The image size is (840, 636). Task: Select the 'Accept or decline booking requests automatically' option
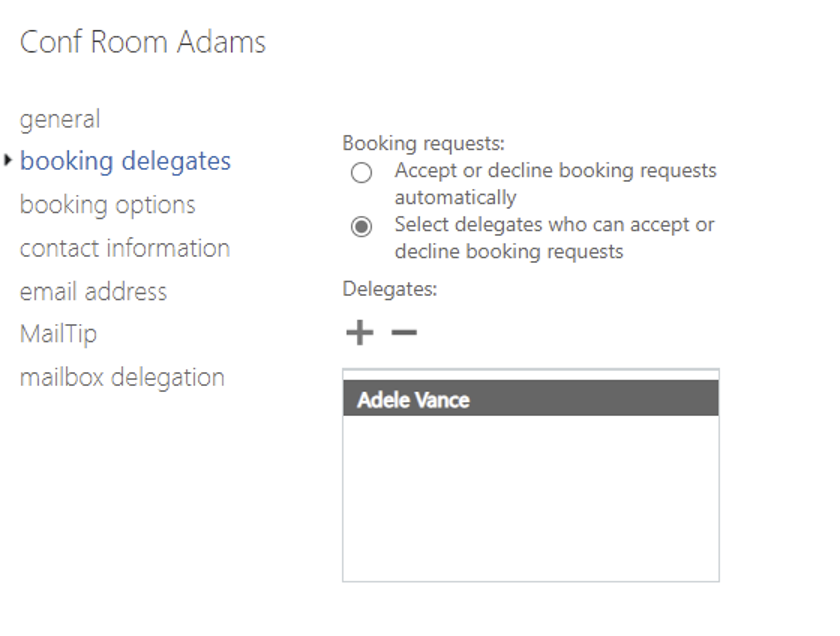360,173
